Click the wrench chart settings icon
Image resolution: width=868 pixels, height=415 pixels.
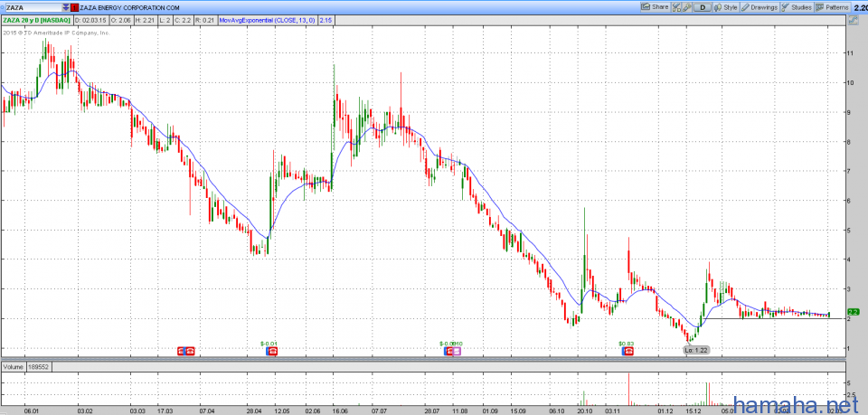pos(686,7)
